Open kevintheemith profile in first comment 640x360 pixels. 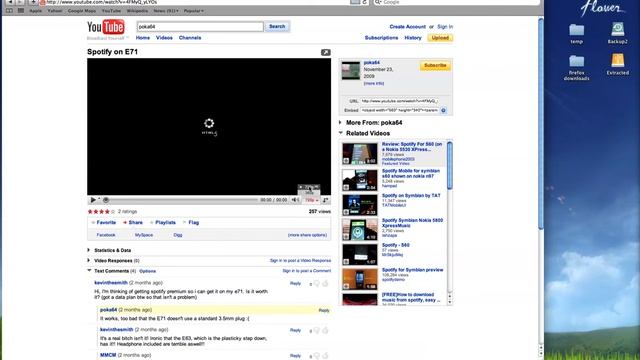coord(111,282)
